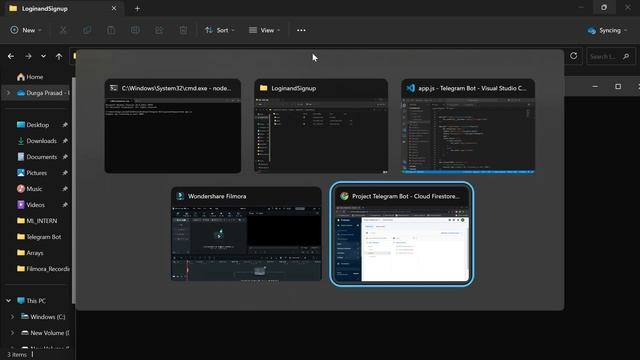Switch to Project Telegram Bot Chrome thumbnail

click(x=402, y=234)
